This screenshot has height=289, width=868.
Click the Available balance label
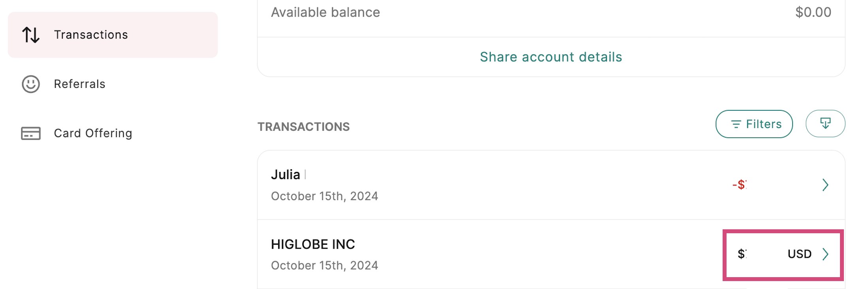click(325, 13)
